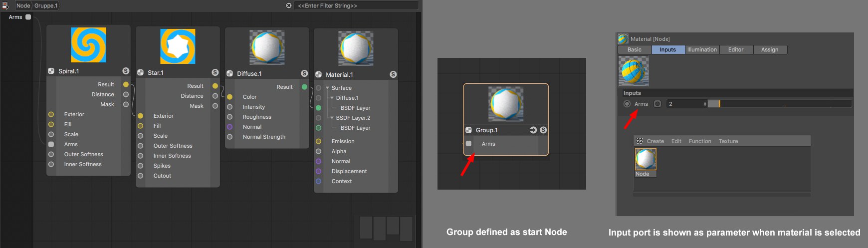Open the Texture menu in material manager
The width and height of the screenshot is (868, 248).
pos(728,141)
